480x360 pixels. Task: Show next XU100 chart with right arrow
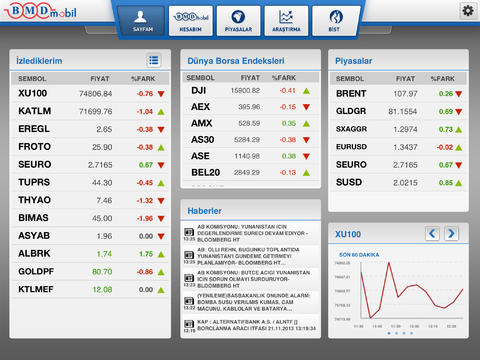tap(451, 233)
